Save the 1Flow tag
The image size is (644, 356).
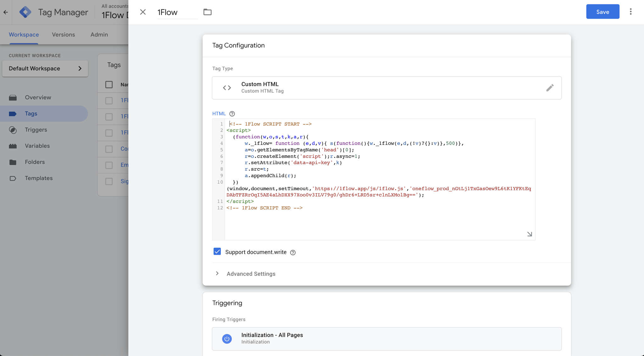(x=602, y=12)
